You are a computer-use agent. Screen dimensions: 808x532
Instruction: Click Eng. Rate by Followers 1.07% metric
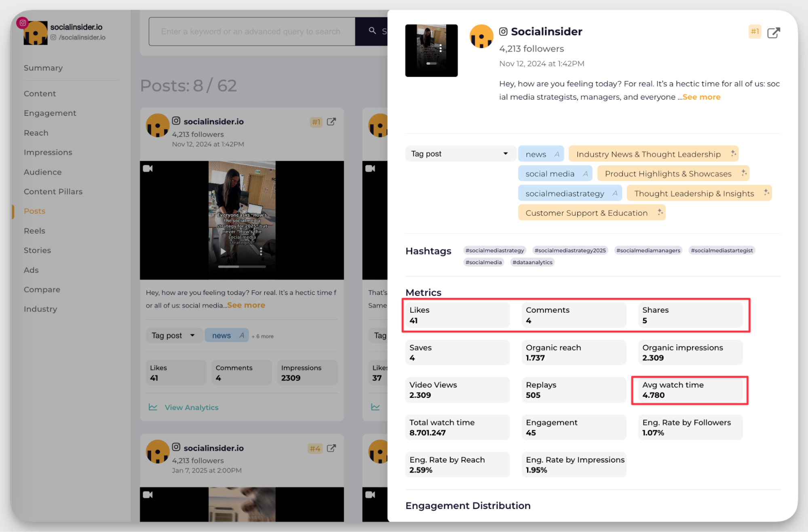click(690, 427)
